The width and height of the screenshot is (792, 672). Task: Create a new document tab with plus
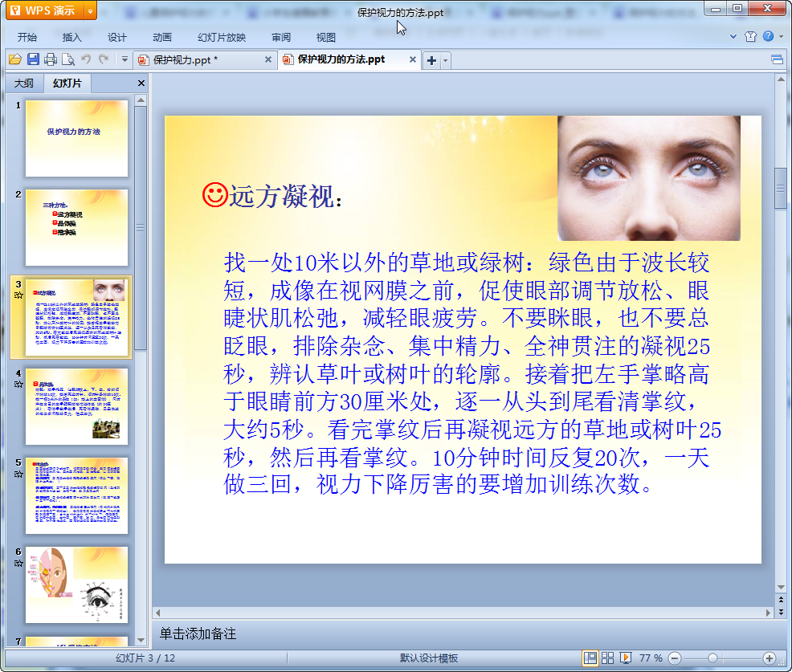coord(432,60)
